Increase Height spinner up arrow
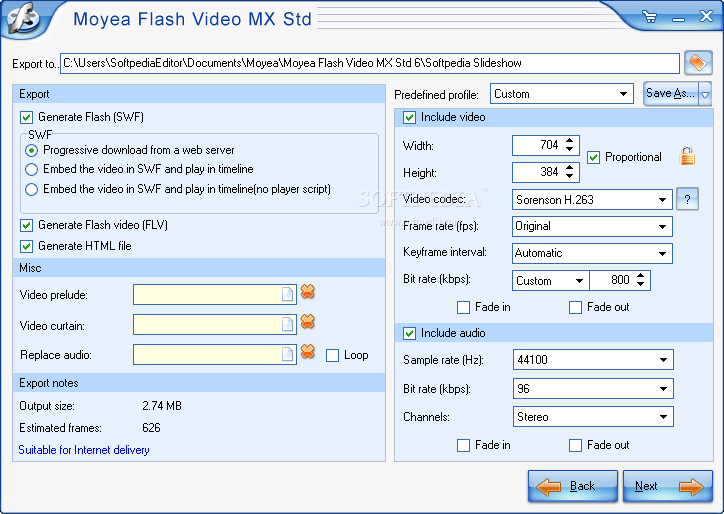This screenshot has height=514, width=724. [569, 168]
